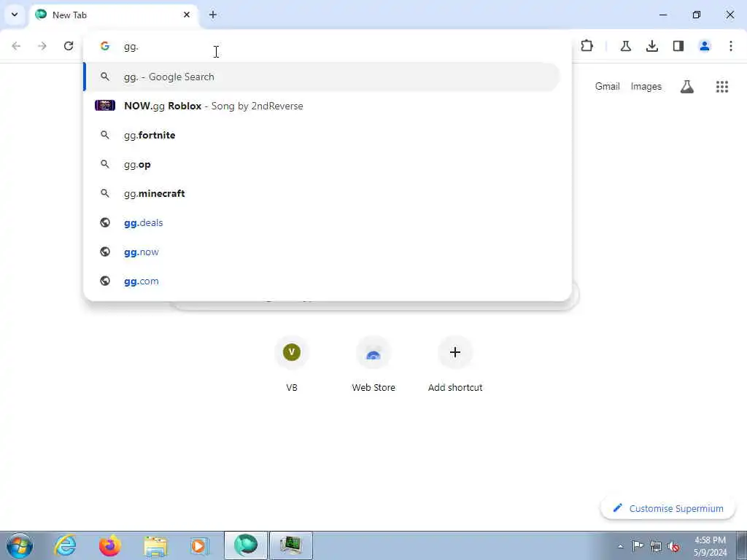Open the clock showing 4:58 PM
This screenshot has height=560, width=747.
click(710, 546)
